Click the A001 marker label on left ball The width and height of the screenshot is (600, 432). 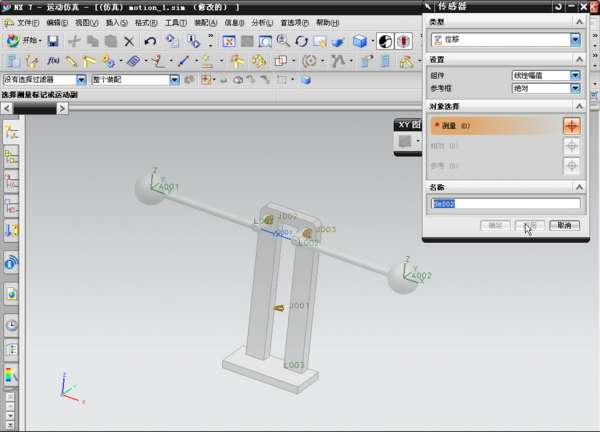(169, 187)
